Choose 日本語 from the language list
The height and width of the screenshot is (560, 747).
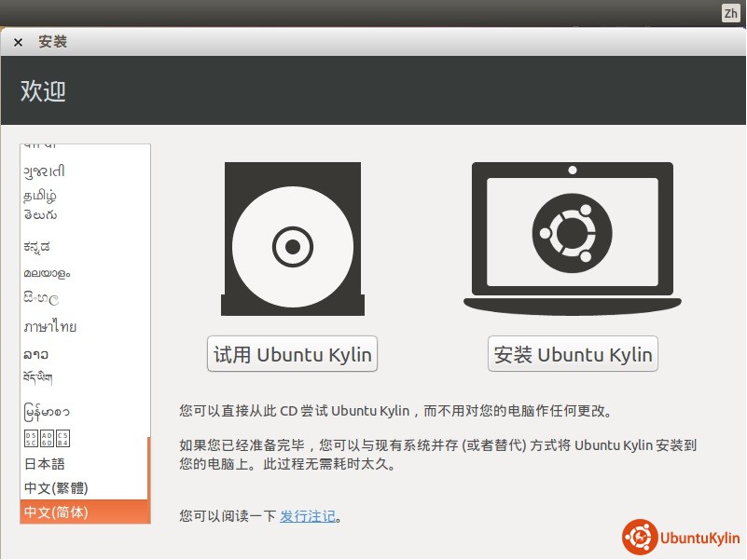click(45, 463)
